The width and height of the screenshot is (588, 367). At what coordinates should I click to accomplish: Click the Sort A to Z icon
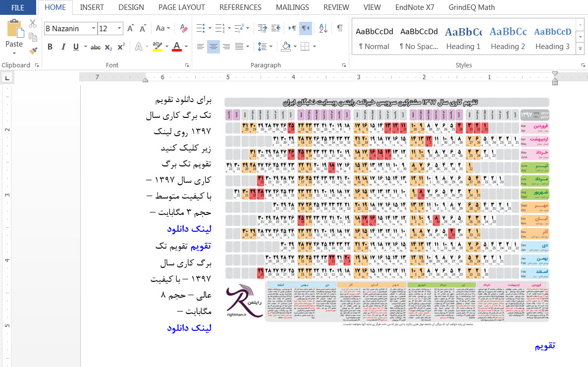pyautogui.click(x=322, y=28)
